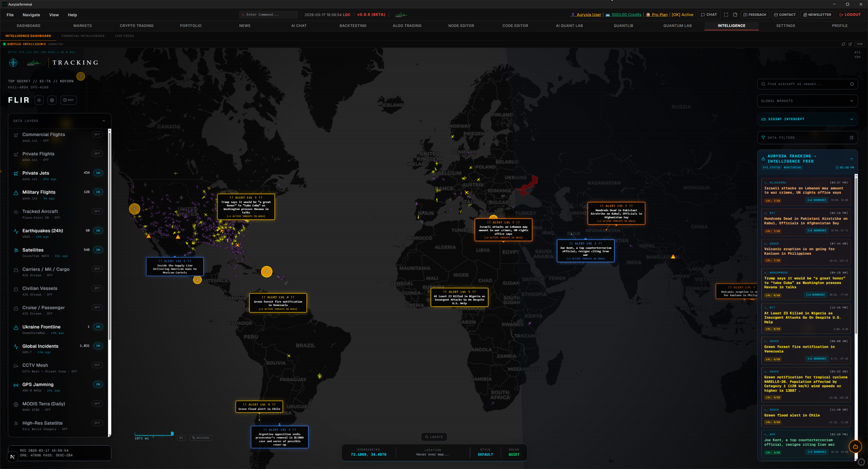Click the Earthquakes pulse icon
The image size is (868, 469).
[16, 231]
